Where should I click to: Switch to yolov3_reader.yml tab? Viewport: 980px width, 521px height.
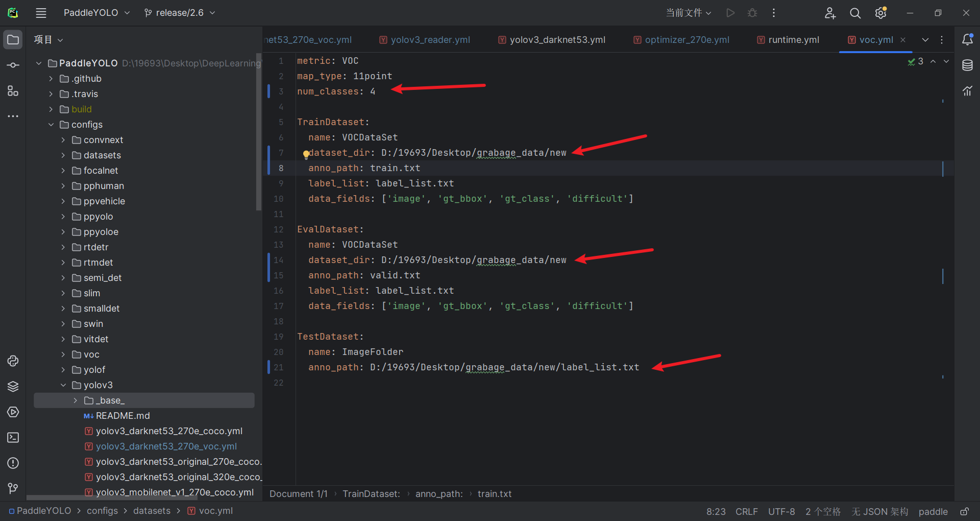[425, 40]
